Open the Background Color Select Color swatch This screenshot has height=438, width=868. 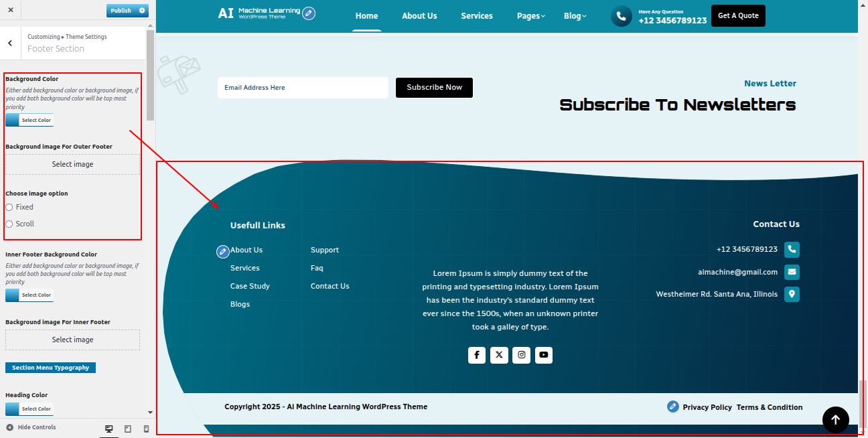pos(29,121)
